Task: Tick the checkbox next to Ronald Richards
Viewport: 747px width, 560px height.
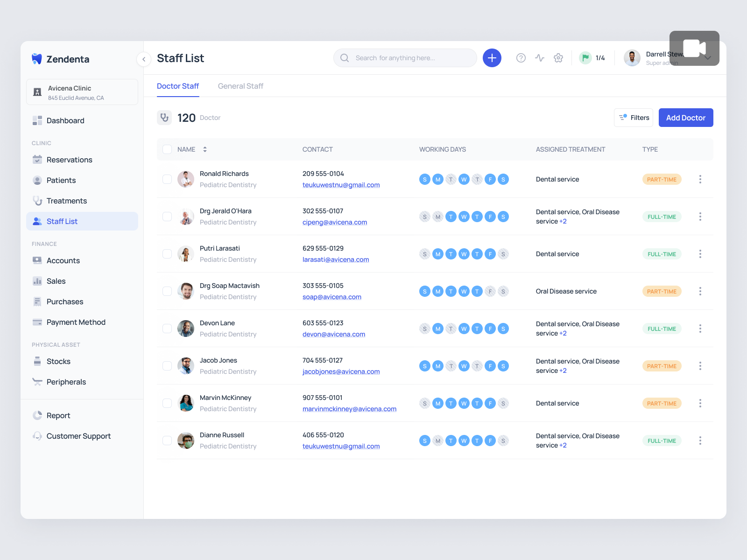Action: tap(167, 179)
